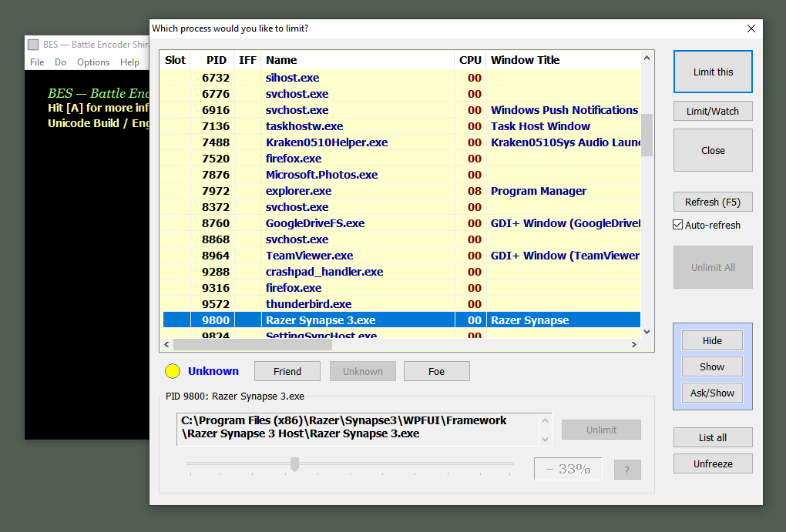This screenshot has height=532, width=786.
Task: Click the Close button in dialog
Action: 713,150
